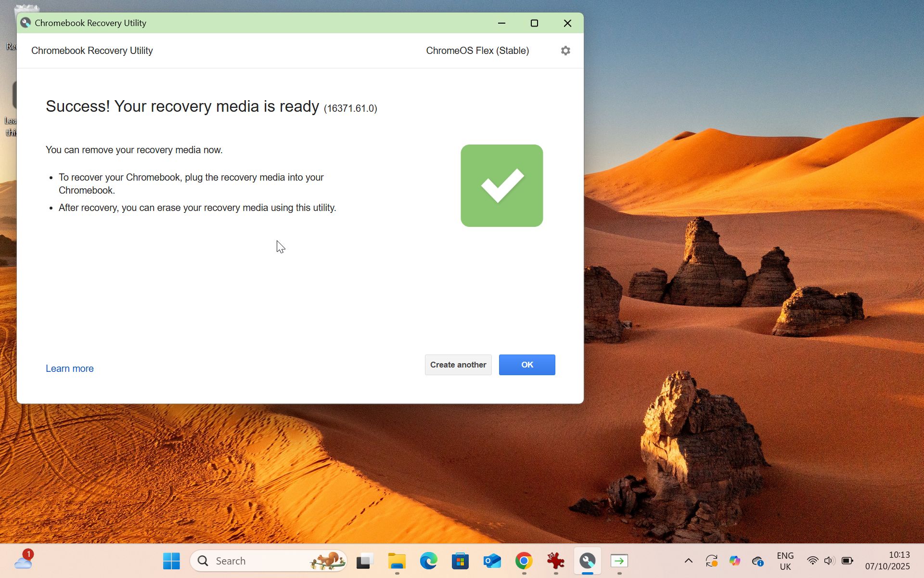This screenshot has width=924, height=578.
Task: Open File Explorer from the taskbar
Action: (396, 561)
